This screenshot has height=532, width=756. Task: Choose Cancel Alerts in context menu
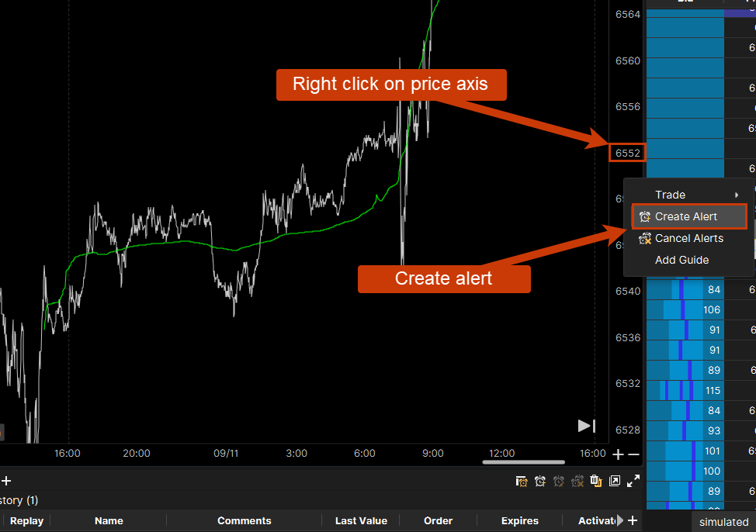click(689, 238)
